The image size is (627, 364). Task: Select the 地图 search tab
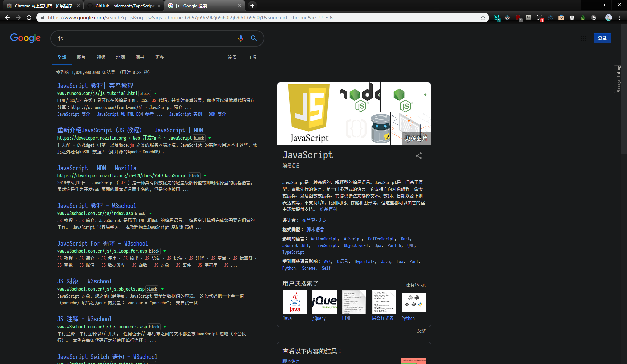click(120, 57)
